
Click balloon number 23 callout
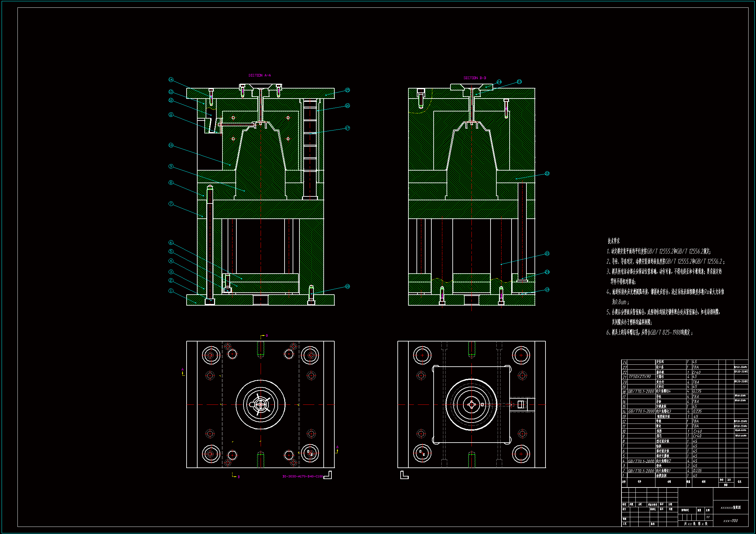[x=519, y=82]
